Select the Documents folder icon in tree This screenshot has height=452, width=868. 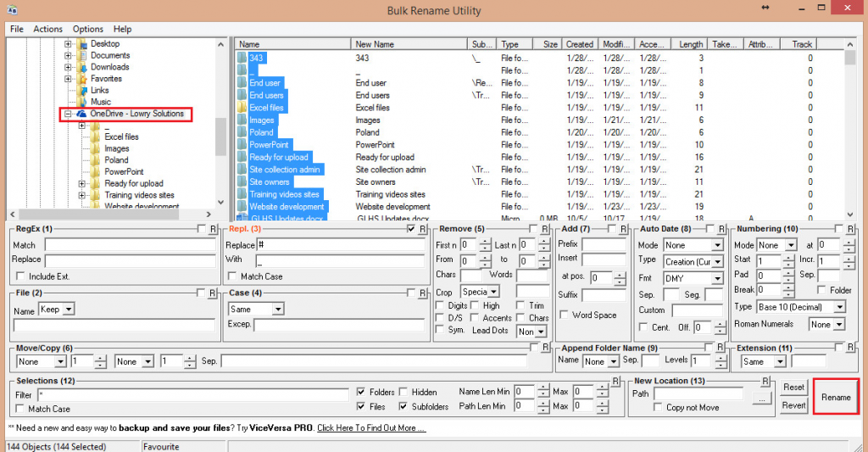pyautogui.click(x=82, y=55)
